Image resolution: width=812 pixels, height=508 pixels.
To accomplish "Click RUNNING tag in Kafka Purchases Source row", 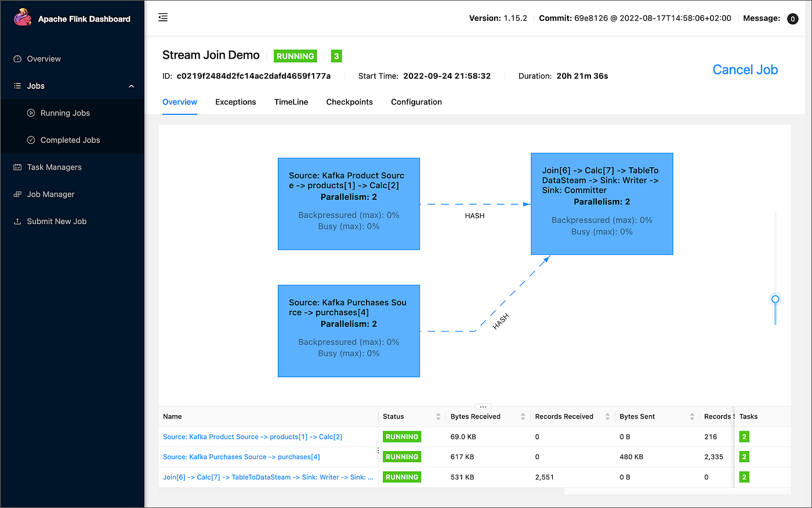I will click(x=402, y=457).
